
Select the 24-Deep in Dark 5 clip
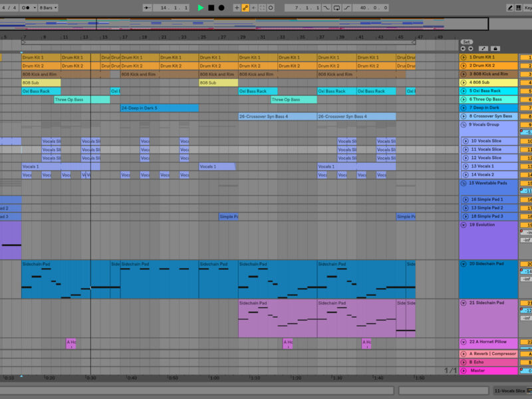(159, 108)
